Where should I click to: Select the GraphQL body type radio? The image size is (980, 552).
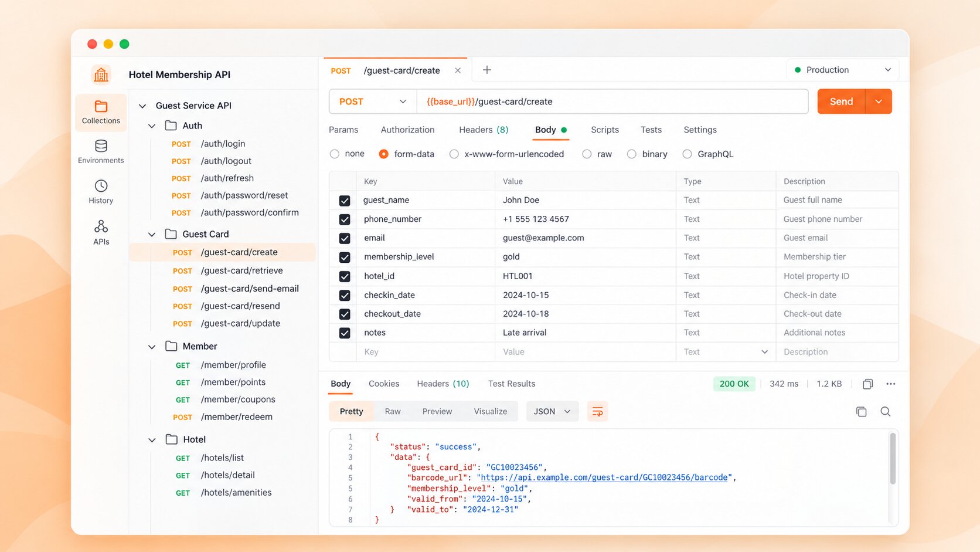[687, 154]
